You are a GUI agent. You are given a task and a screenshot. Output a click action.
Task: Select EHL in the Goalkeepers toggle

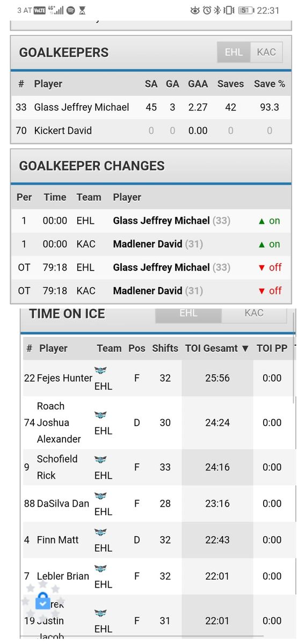234,52
